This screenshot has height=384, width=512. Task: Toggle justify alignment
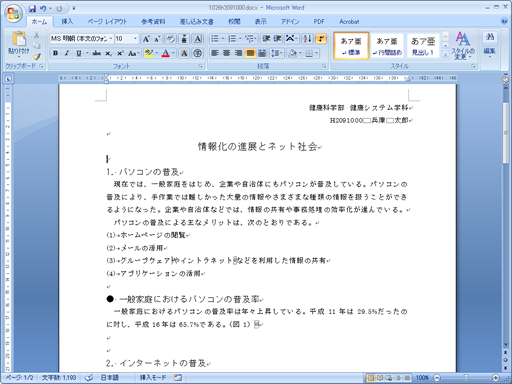(250, 53)
